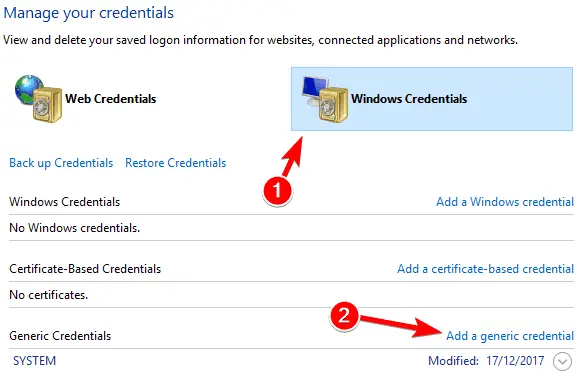The height and width of the screenshot is (375, 581).
Task: Click the red circle numbered 2
Action: [344, 316]
